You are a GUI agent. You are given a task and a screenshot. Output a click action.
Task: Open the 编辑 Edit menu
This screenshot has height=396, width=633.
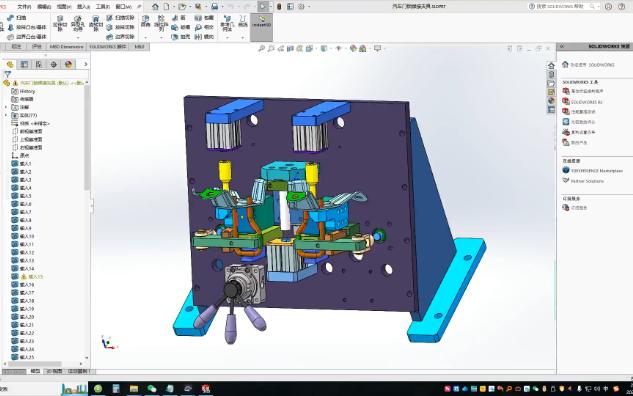pos(44,6)
